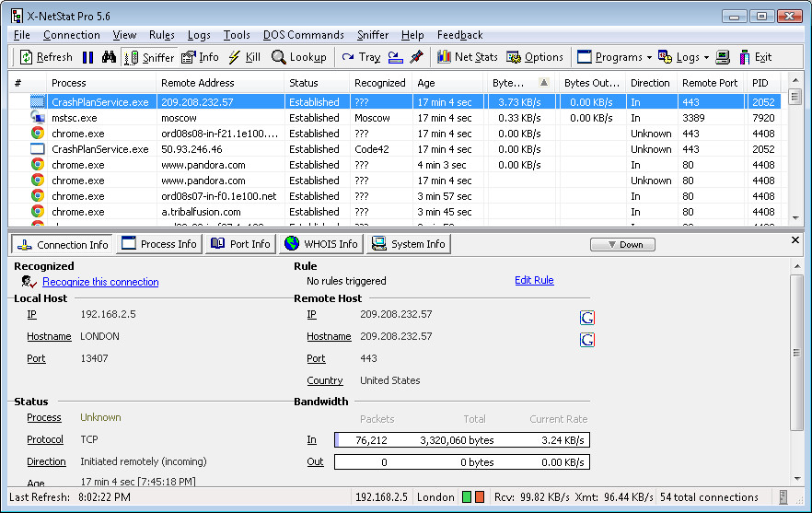Open the Connection menu
812x513 pixels.
point(72,35)
